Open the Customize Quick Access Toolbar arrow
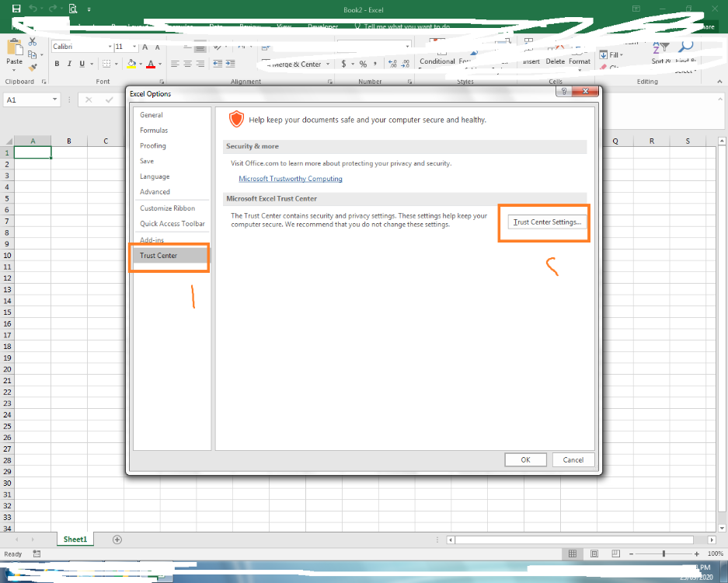The height and width of the screenshot is (583, 728). click(x=89, y=9)
